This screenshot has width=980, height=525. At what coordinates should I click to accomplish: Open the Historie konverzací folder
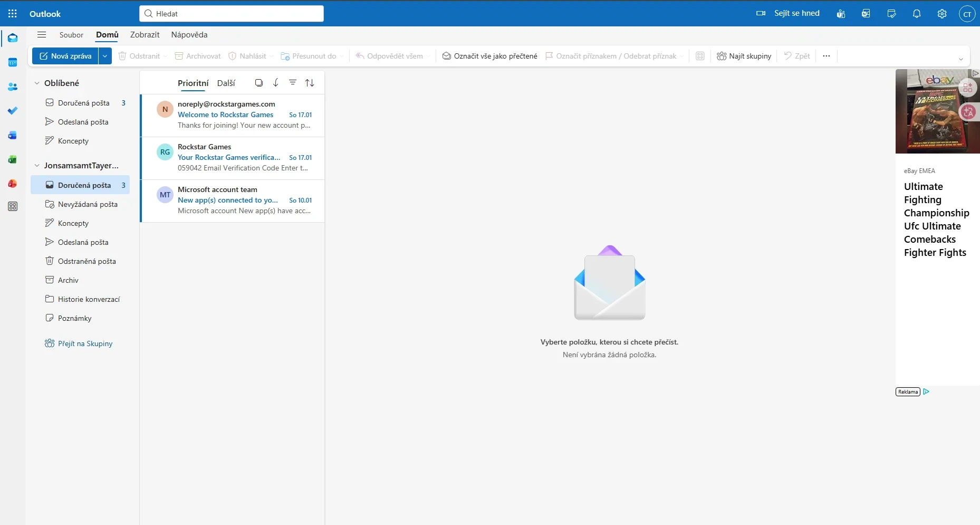(x=80, y=299)
